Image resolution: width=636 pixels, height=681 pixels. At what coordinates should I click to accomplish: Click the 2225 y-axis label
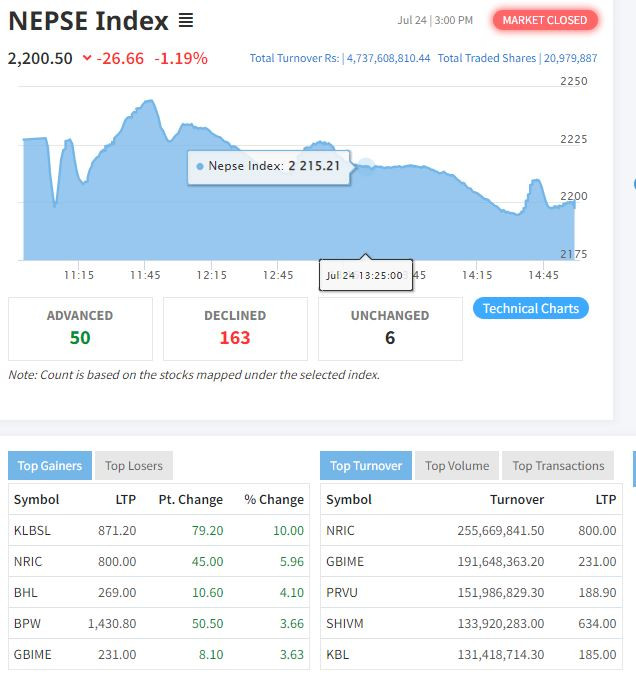pyautogui.click(x=573, y=139)
